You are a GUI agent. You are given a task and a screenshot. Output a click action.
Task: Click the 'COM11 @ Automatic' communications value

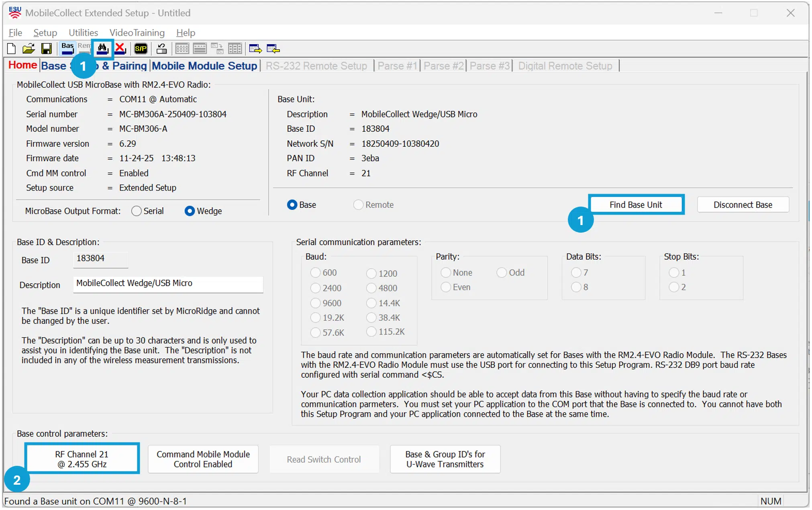click(x=158, y=99)
